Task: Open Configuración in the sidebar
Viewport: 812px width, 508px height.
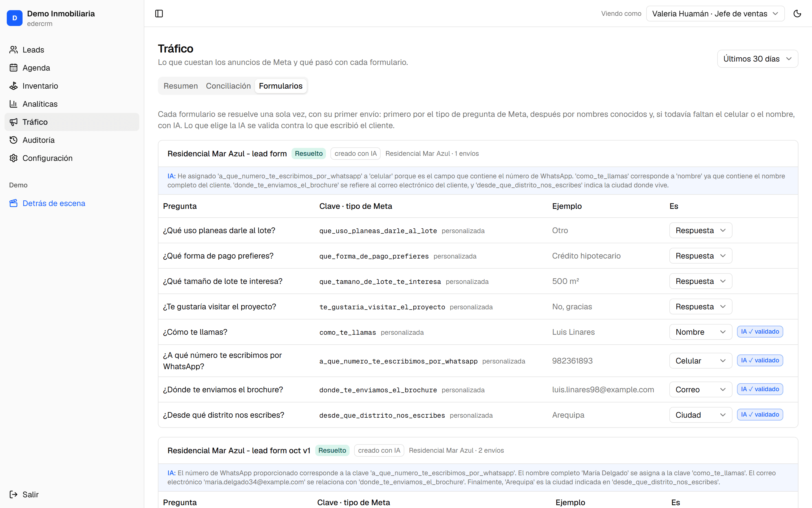Action: coord(72,158)
